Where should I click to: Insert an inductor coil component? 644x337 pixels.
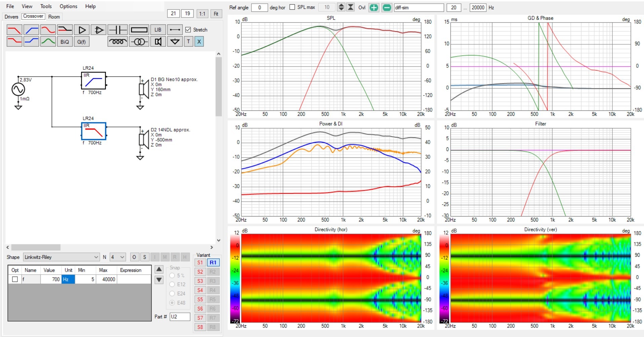(118, 42)
